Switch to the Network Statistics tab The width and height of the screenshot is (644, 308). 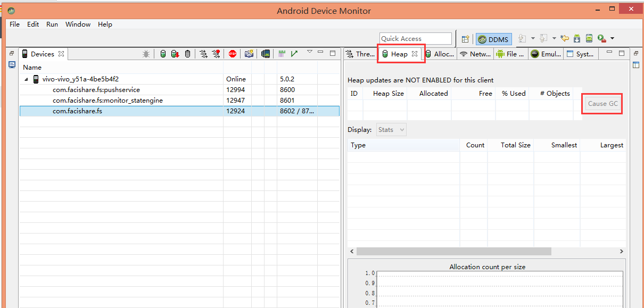475,54
